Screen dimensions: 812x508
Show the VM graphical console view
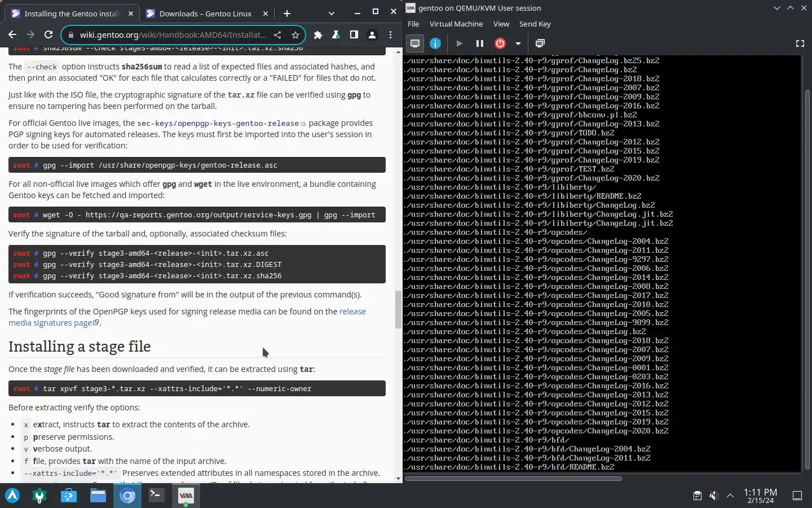(x=415, y=43)
